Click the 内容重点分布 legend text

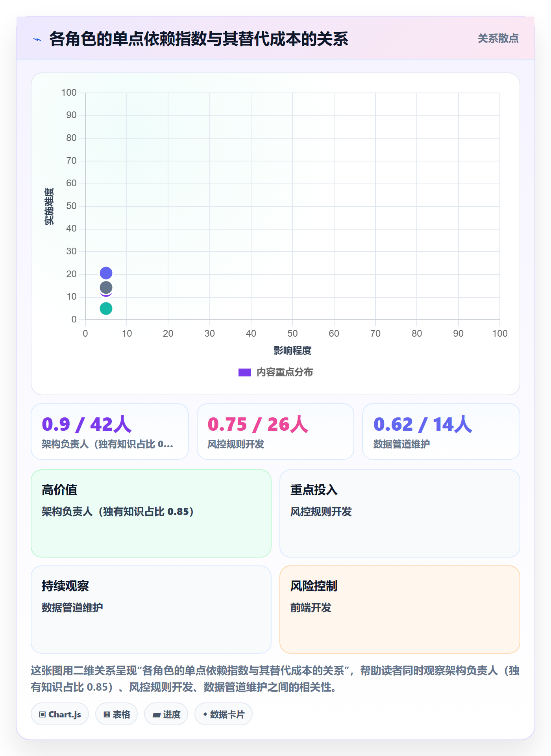point(285,372)
